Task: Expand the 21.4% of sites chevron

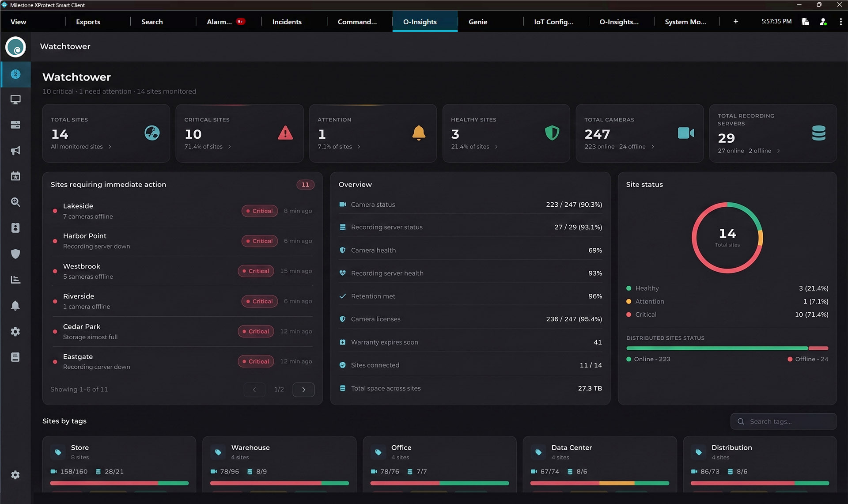Action: [x=496, y=147]
